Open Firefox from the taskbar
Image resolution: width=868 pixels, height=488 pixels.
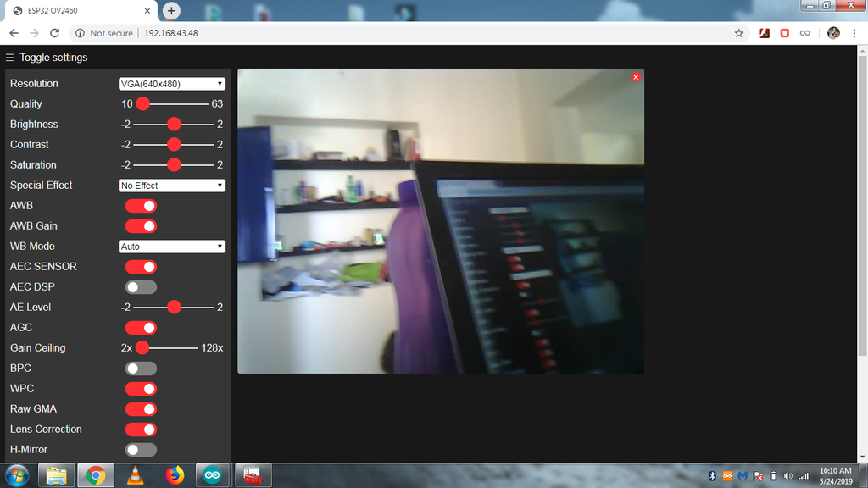(x=174, y=475)
